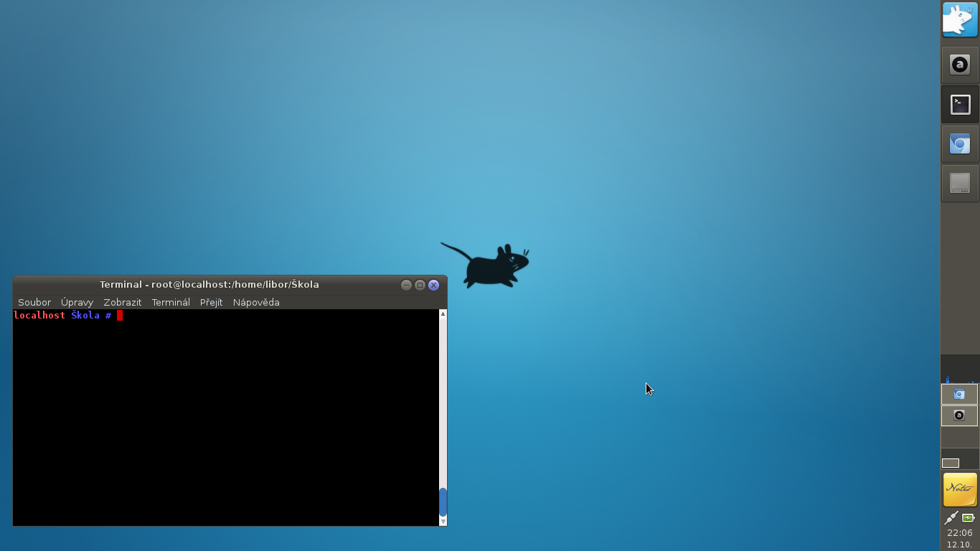
Task: Launch the black 'a' application launcher
Action: (960, 65)
